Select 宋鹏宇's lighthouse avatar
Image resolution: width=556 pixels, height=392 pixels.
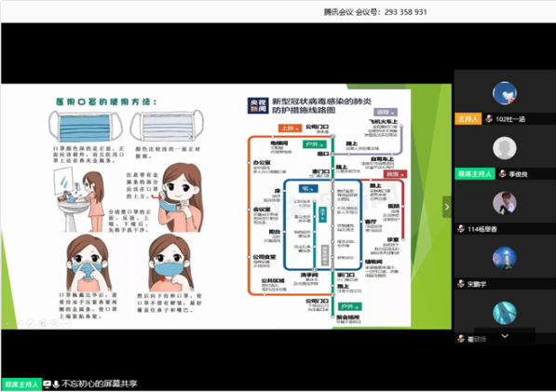point(505,258)
